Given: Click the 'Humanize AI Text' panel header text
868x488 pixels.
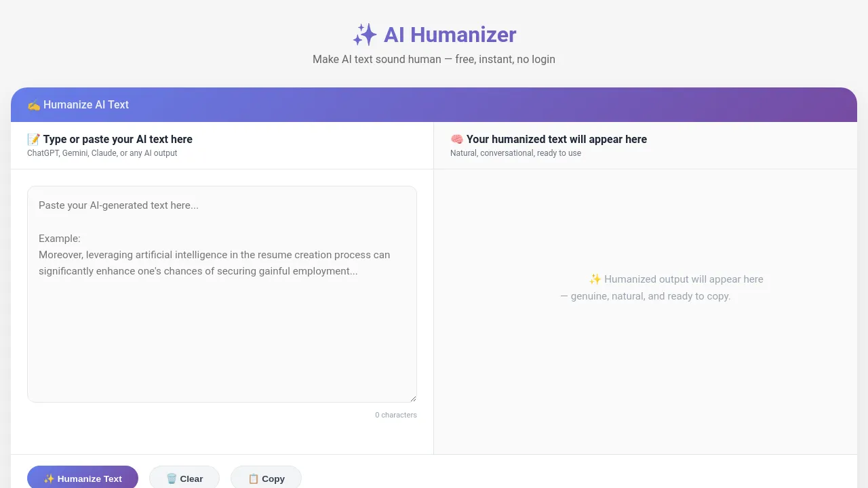Looking at the screenshot, I should [86, 104].
